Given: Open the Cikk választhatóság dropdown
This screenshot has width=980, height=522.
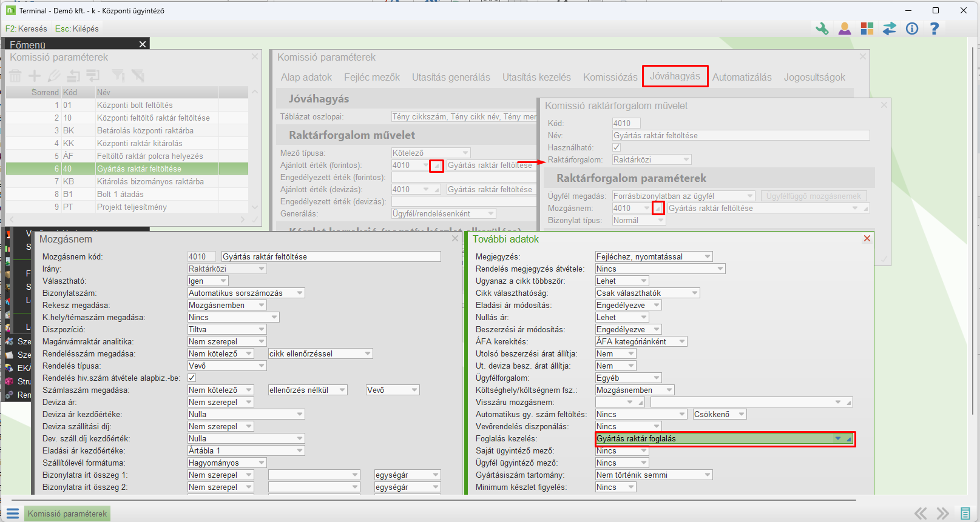Looking at the screenshot, I should click(647, 293).
